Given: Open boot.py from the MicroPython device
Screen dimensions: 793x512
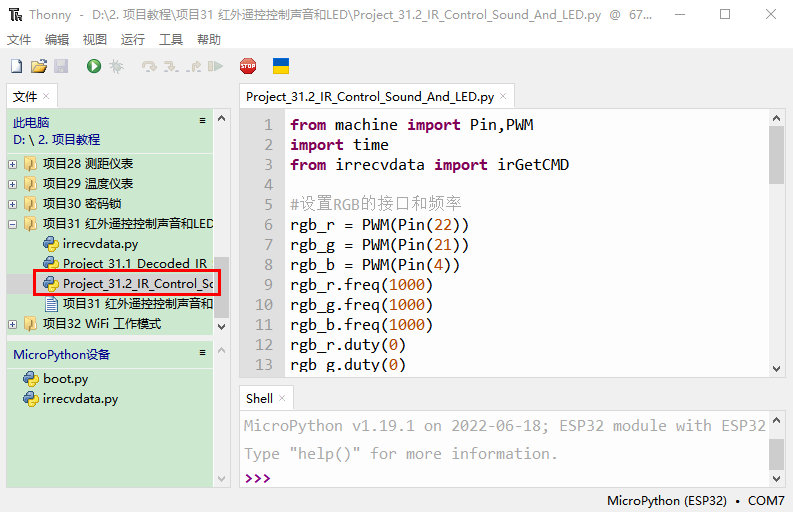Looking at the screenshot, I should [x=65, y=379].
